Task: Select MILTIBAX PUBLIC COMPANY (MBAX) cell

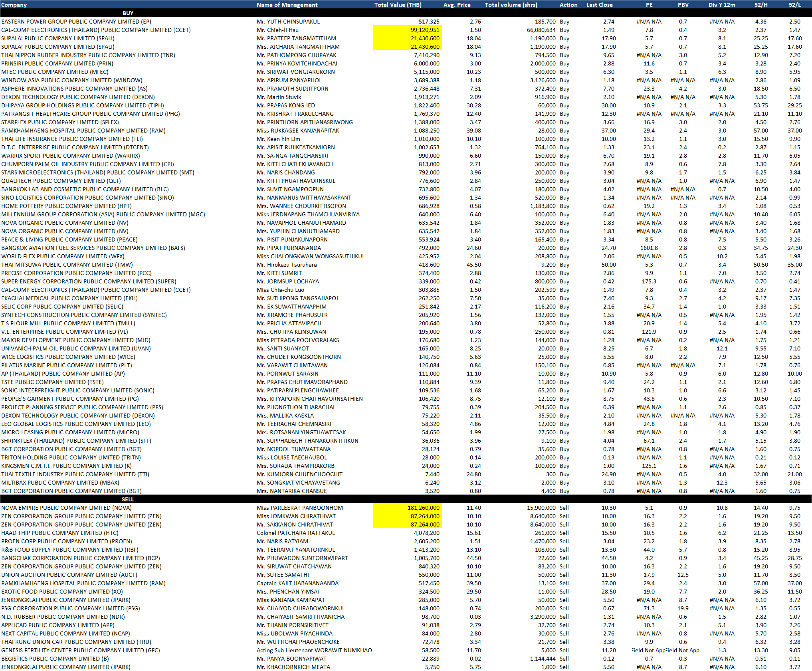Action: [x=60, y=483]
